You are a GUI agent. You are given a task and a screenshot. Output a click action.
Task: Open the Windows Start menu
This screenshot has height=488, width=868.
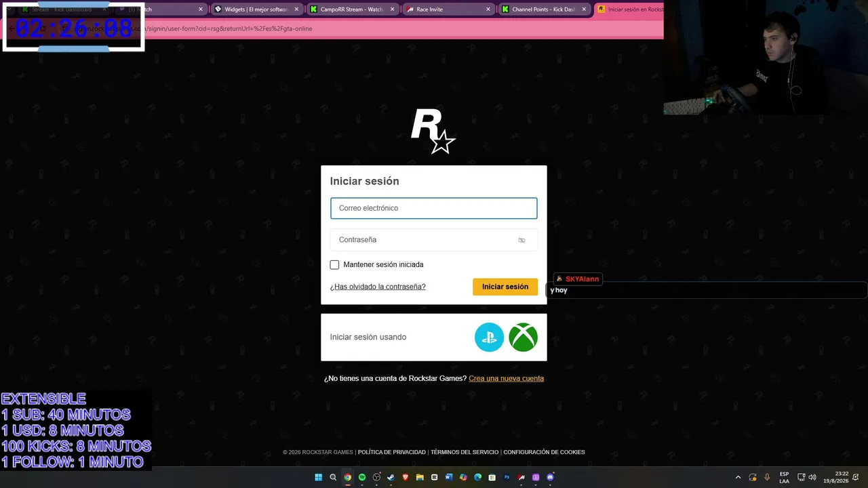[x=318, y=477]
